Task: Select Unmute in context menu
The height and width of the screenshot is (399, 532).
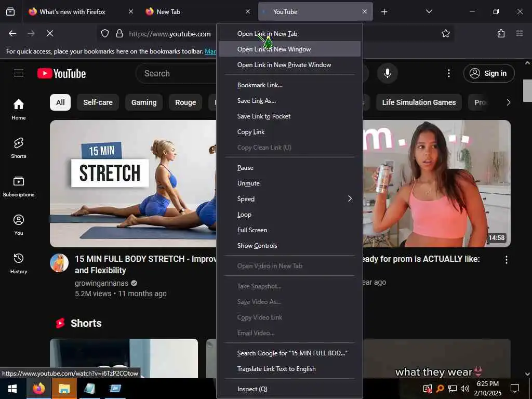Action: pyautogui.click(x=289, y=183)
